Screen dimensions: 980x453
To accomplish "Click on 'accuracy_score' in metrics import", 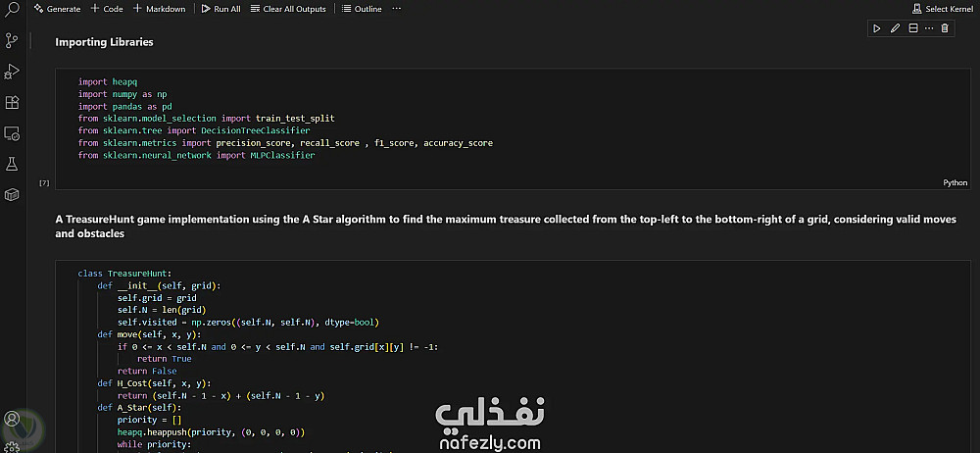I will click(x=458, y=143).
